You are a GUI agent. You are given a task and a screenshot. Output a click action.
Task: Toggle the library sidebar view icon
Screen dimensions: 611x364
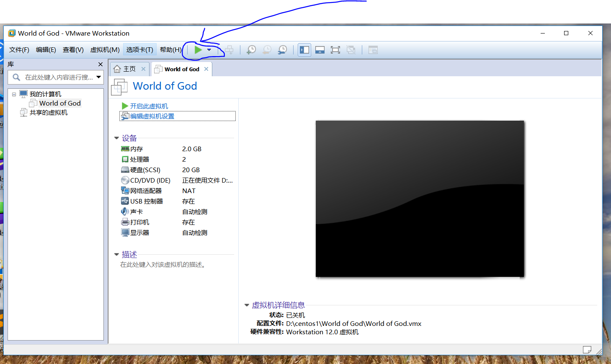pos(304,50)
